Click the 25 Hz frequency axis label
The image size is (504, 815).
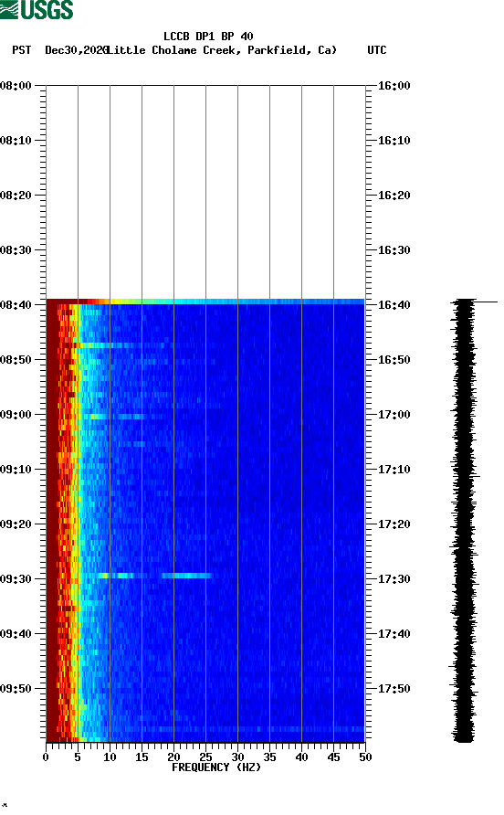coord(205,757)
